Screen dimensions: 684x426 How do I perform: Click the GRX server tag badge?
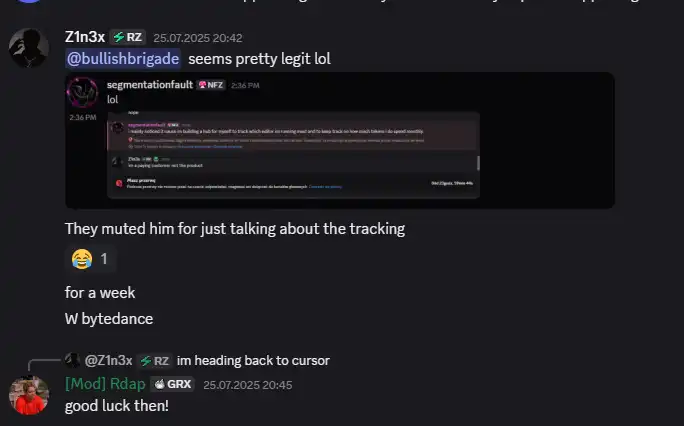click(x=173, y=384)
